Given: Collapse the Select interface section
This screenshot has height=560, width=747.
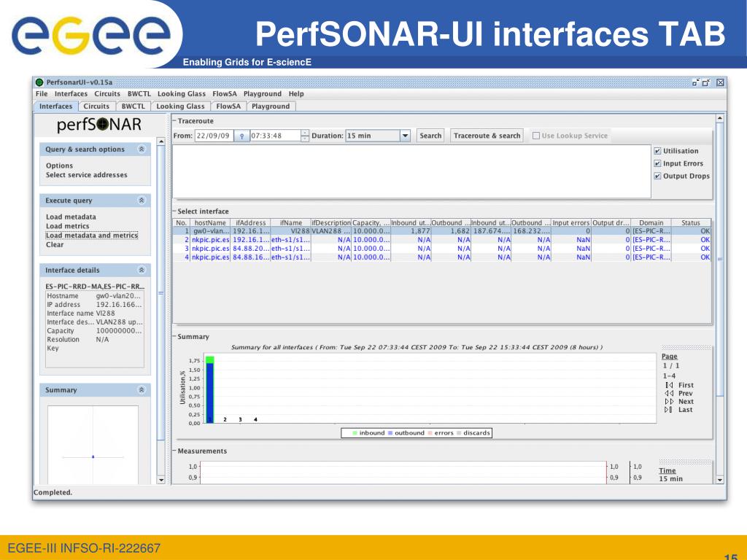Looking at the screenshot, I should 174,211.
